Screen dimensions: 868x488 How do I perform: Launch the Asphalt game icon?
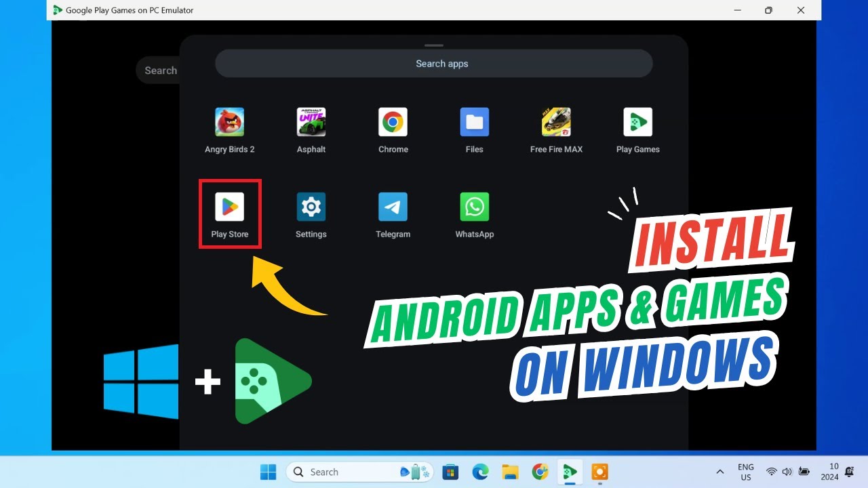(x=311, y=123)
